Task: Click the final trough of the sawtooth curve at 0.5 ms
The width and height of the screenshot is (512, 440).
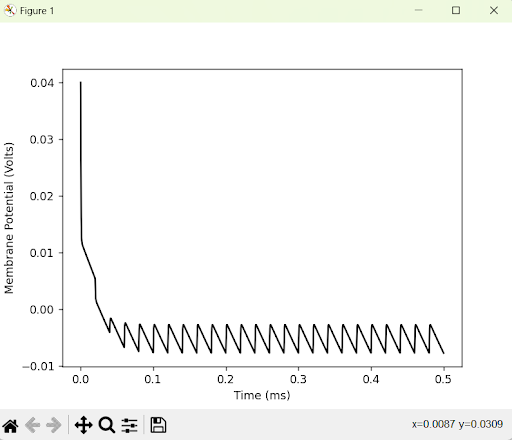Action: point(444,353)
